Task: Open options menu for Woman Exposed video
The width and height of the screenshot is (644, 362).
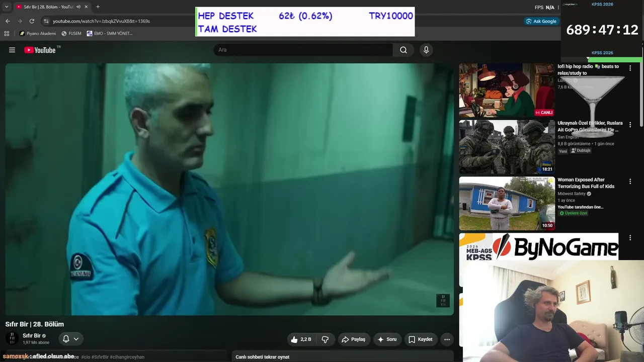Action: click(x=630, y=181)
